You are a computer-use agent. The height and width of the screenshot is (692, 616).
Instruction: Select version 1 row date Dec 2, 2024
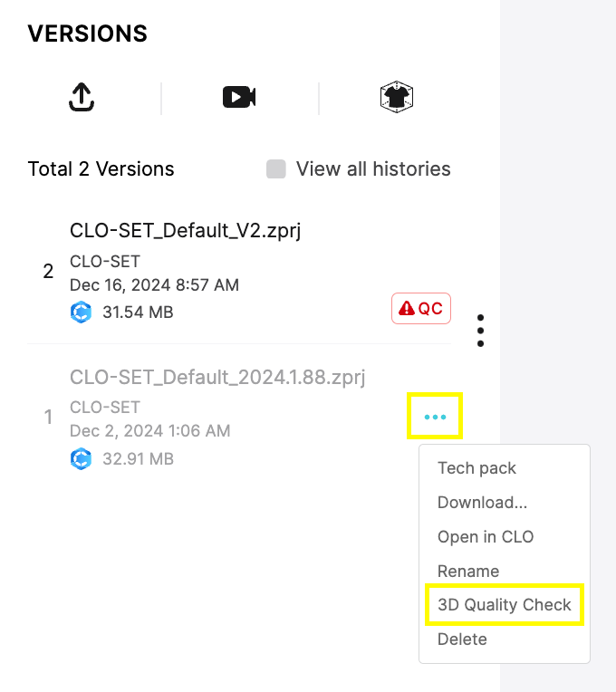pyautogui.click(x=150, y=431)
